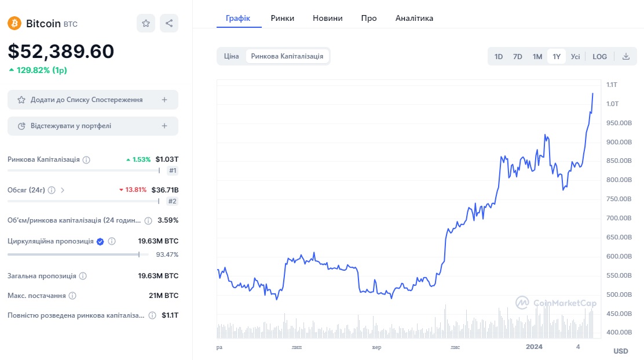Open the Новини tab
The image size is (644, 360).
328,18
